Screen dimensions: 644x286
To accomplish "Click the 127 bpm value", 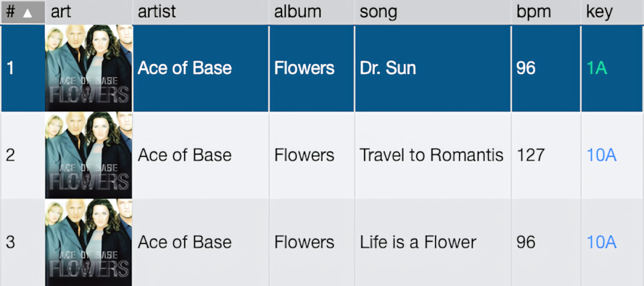I will (x=531, y=155).
